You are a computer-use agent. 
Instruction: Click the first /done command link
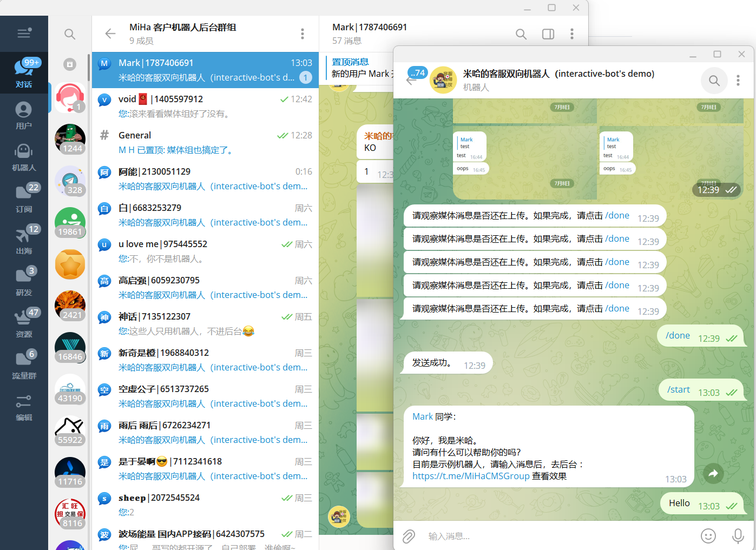click(x=617, y=215)
